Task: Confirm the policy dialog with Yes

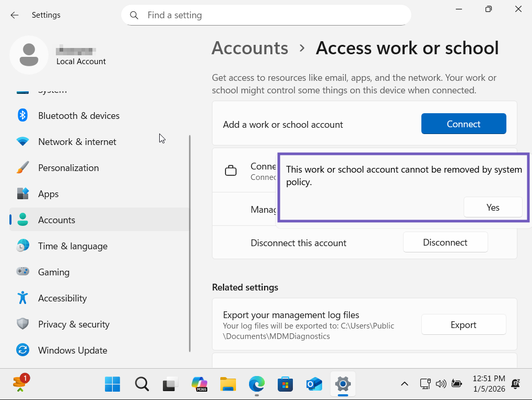Action: point(492,207)
